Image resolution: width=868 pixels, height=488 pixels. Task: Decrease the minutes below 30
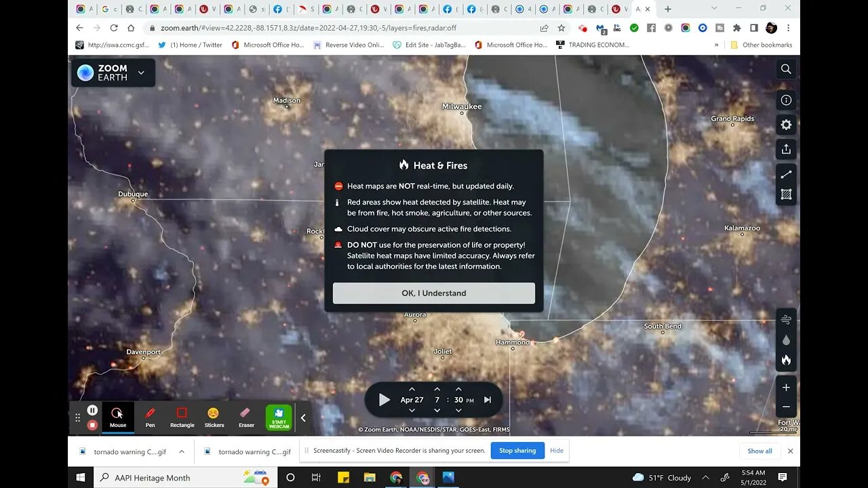(458, 410)
